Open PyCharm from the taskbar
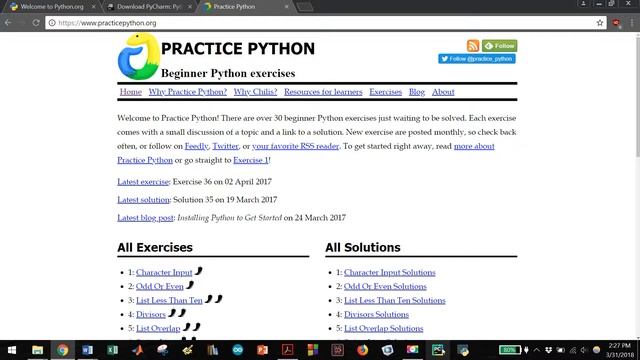 [x=438, y=350]
